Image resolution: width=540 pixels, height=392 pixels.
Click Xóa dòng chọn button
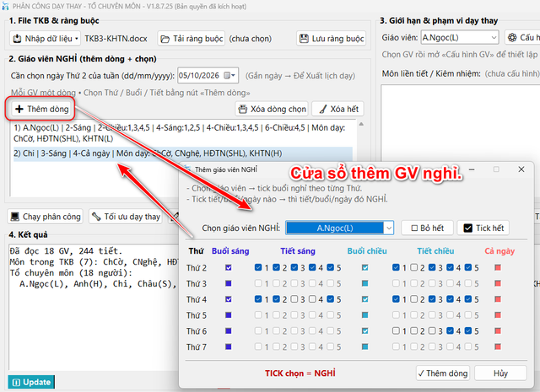tap(272, 109)
